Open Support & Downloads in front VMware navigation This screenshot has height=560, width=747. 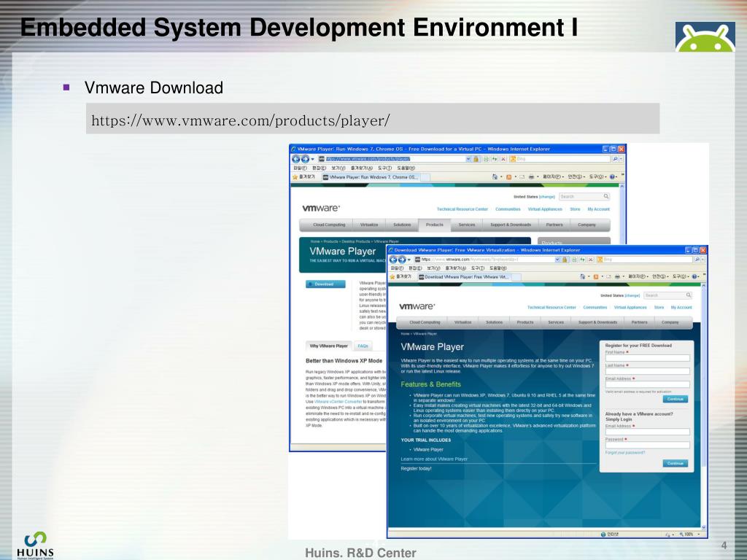[x=597, y=322]
